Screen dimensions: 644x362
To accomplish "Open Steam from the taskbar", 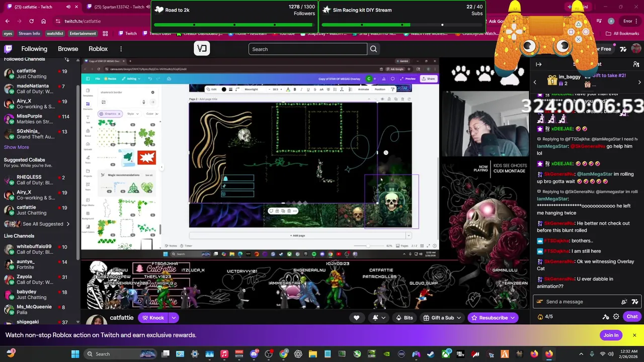I will point(431,354).
